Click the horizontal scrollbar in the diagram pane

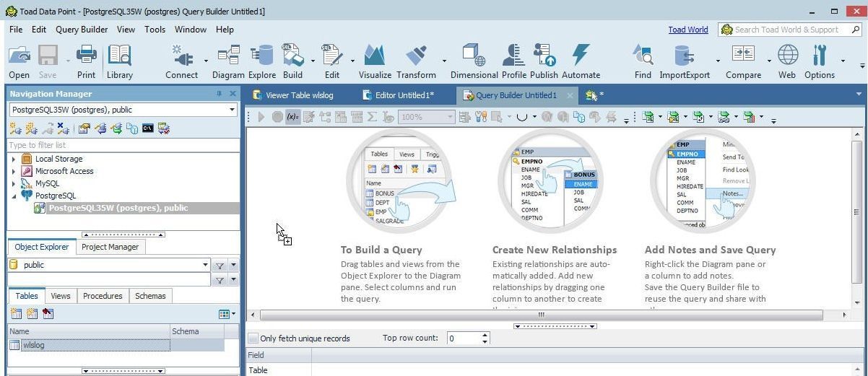541,315
